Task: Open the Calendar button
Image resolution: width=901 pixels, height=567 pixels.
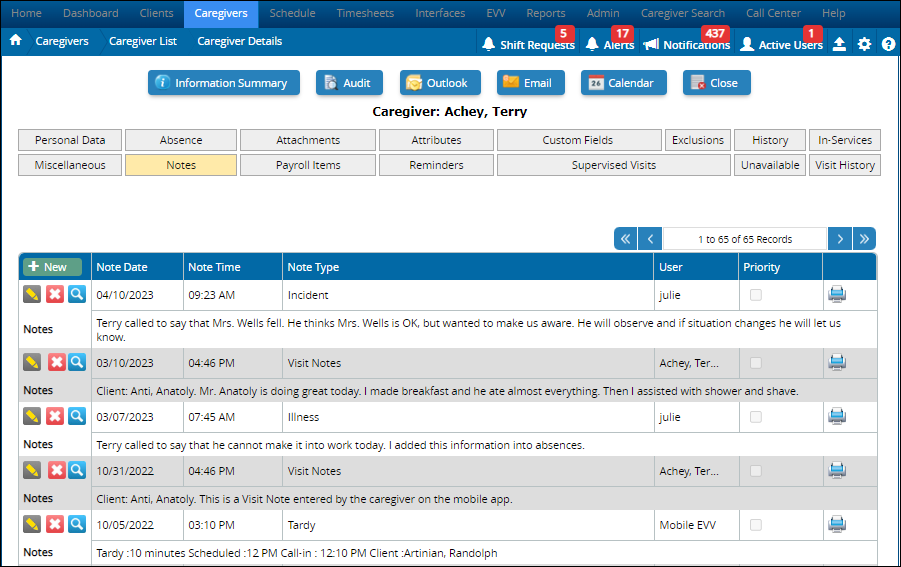Action: 623,83
